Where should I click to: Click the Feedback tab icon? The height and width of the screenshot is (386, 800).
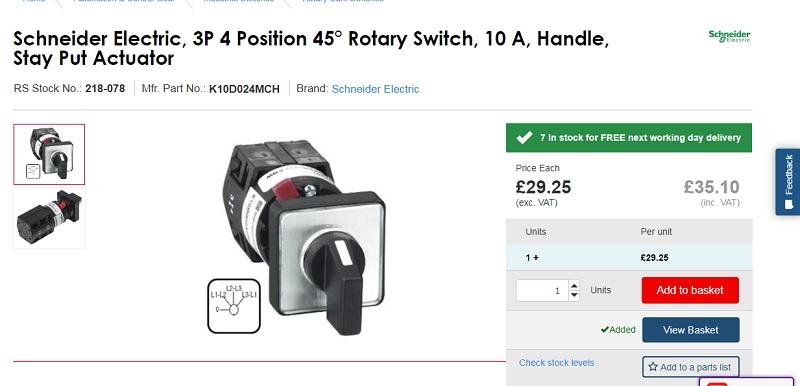point(789,204)
